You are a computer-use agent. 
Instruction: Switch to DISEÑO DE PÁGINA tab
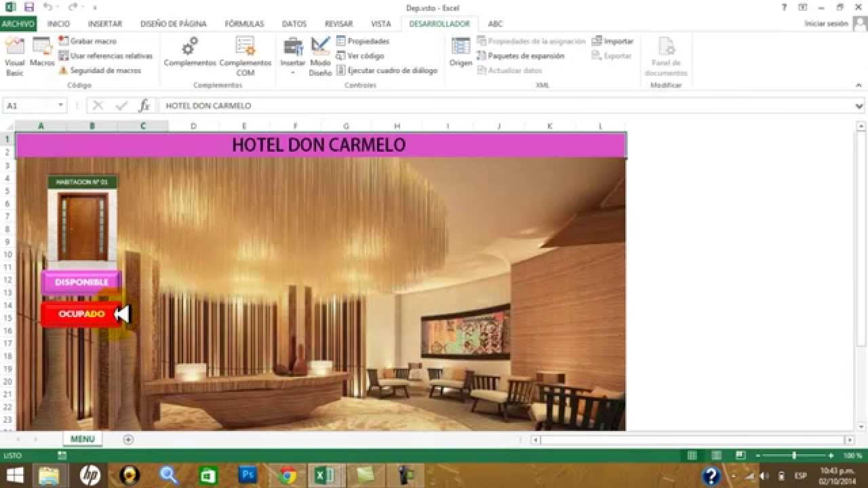pos(174,24)
